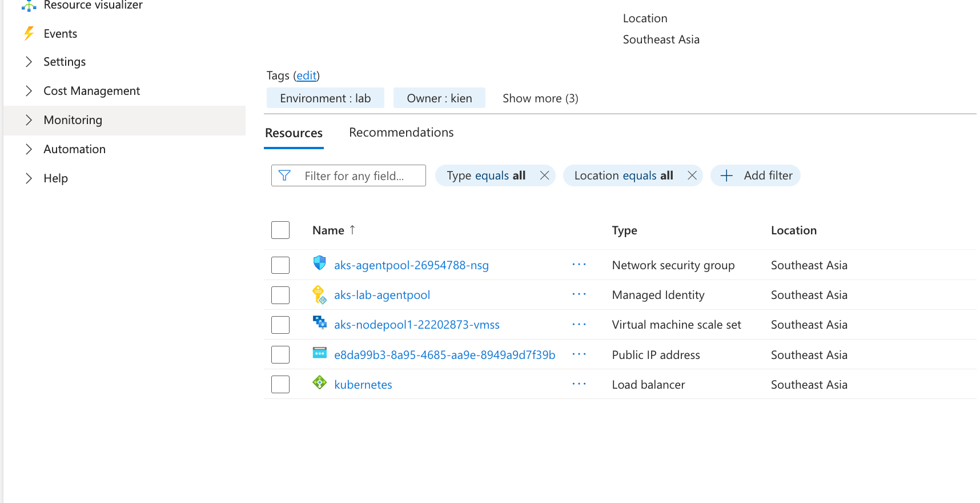
Task: Click the Public IP address type cell
Action: point(656,355)
